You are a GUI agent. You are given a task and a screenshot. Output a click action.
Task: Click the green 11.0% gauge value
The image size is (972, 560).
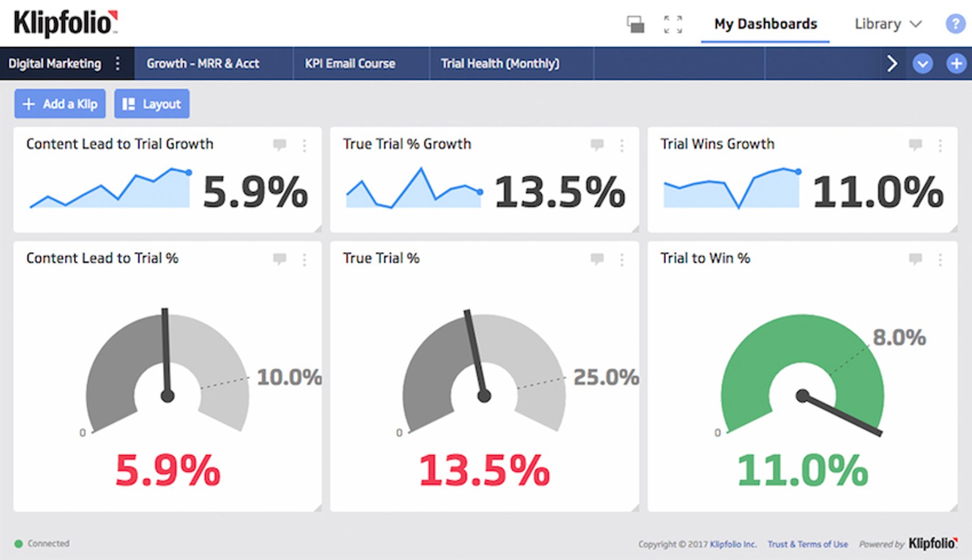coord(802,470)
